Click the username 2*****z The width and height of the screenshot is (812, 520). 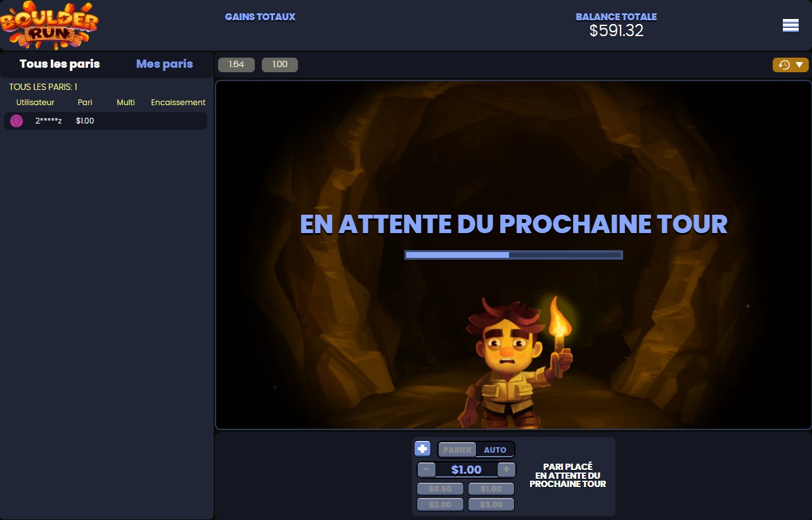tap(49, 121)
